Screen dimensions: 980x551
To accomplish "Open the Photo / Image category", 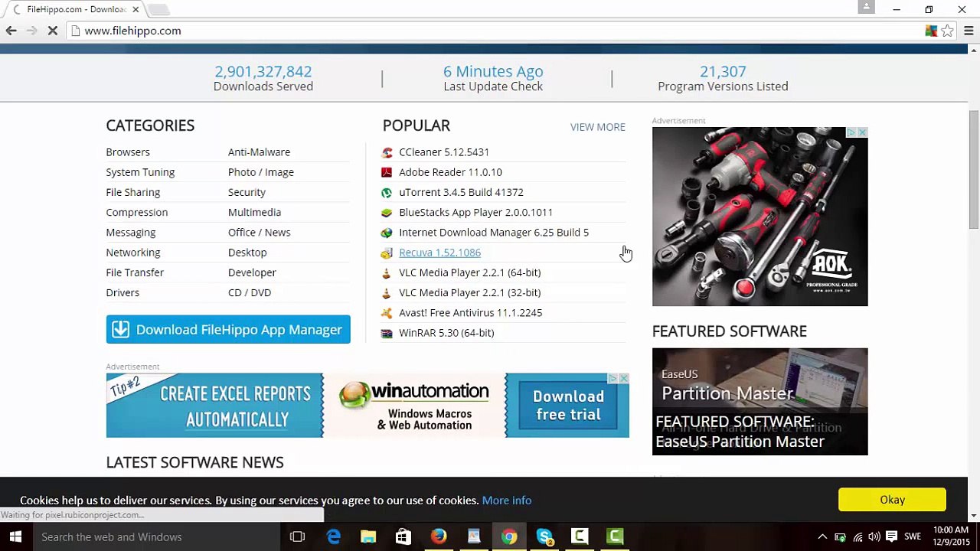I will tap(261, 172).
